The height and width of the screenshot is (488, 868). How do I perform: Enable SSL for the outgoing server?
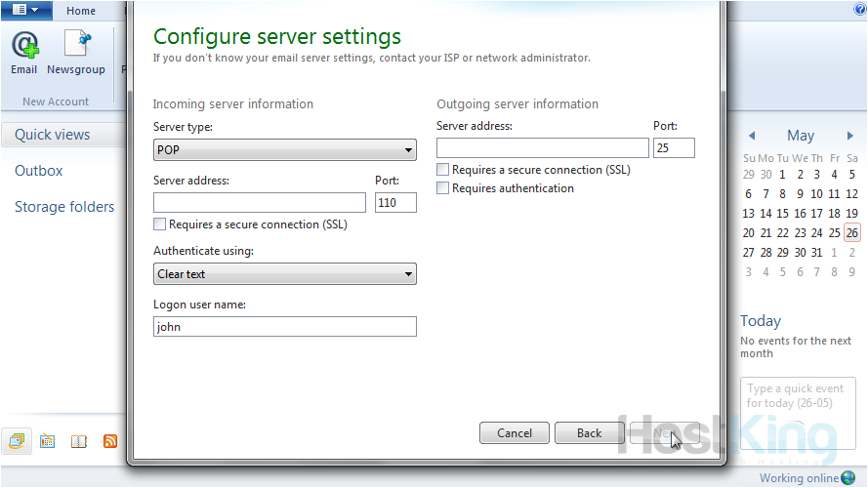(x=443, y=170)
